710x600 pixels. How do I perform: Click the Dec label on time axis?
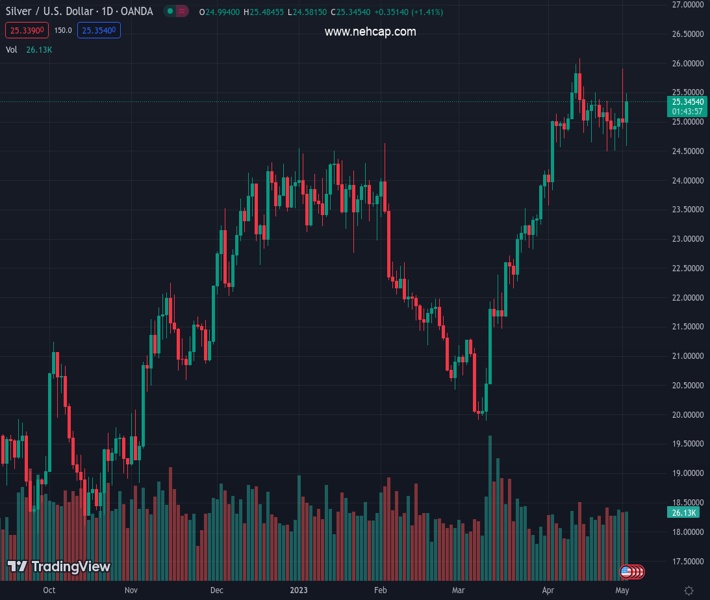pos(216,590)
